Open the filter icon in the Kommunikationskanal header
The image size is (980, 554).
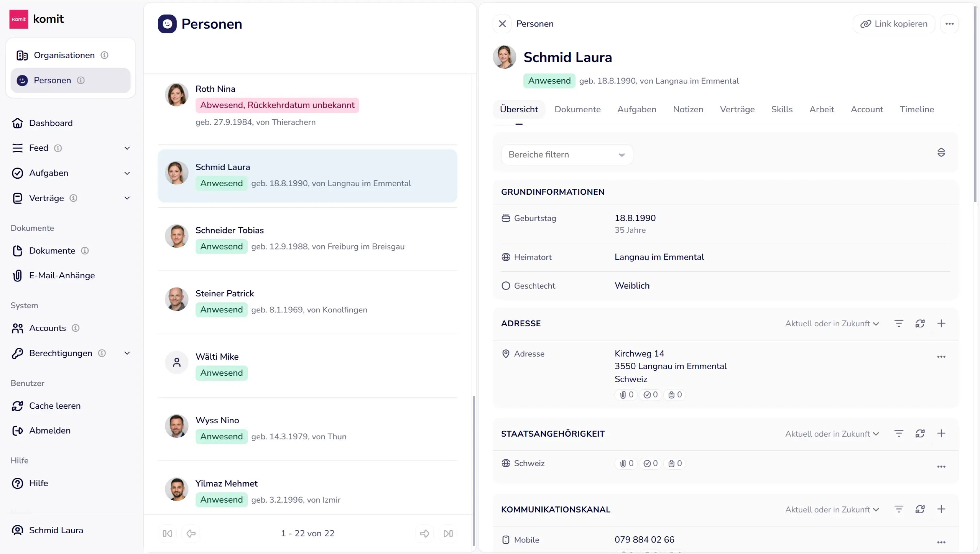pos(899,509)
